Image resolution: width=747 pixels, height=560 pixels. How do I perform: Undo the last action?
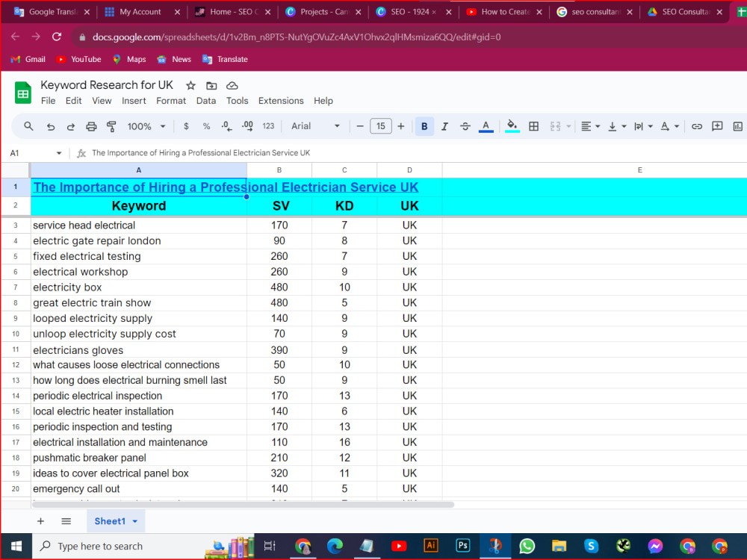click(51, 126)
